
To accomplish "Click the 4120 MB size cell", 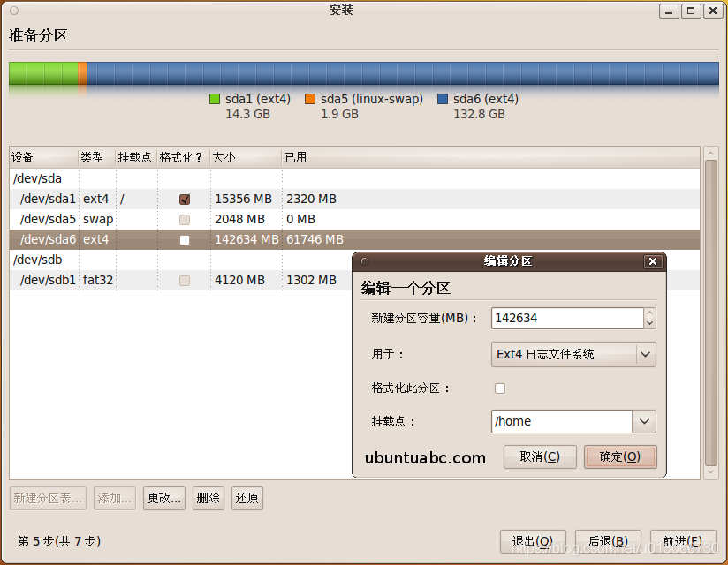I will (239, 281).
